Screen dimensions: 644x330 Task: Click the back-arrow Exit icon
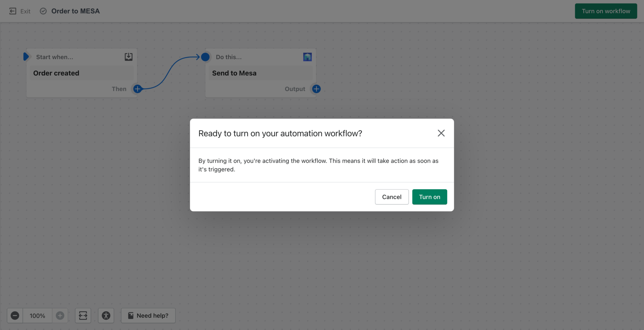point(13,11)
